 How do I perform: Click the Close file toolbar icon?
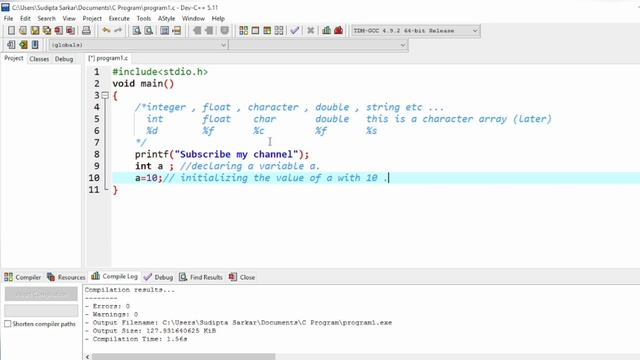tap(58, 31)
